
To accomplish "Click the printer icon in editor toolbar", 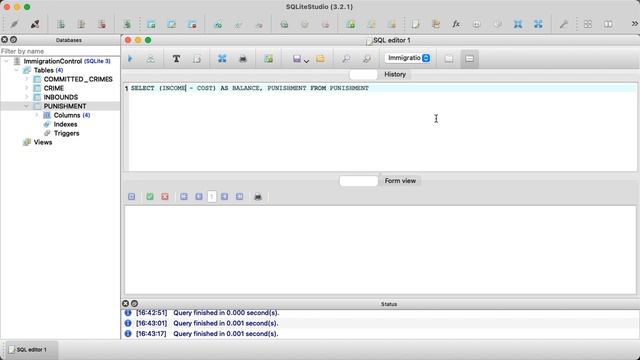I will pyautogui.click(x=243, y=58).
